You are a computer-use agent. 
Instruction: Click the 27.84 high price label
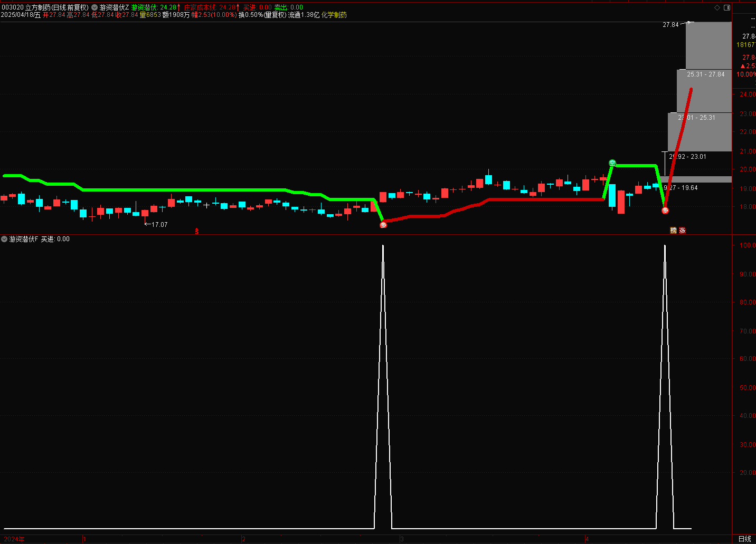point(670,25)
